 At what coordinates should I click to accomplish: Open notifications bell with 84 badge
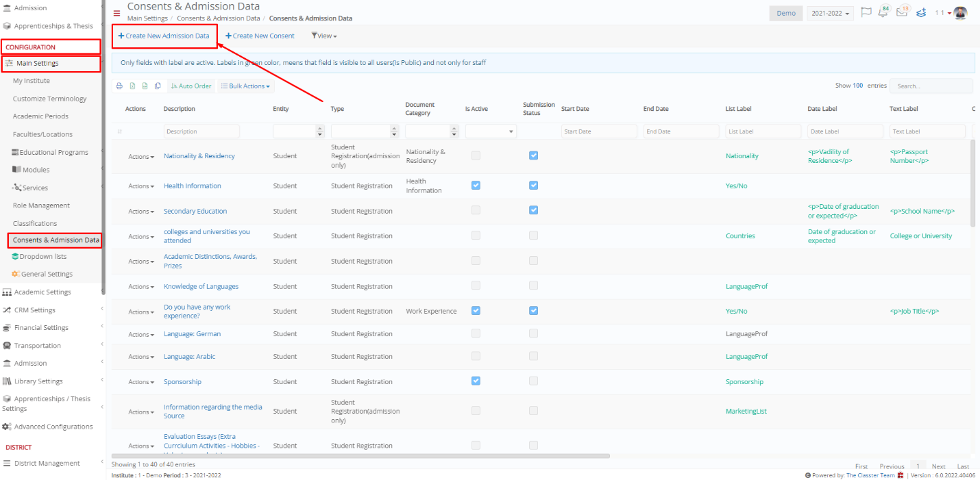883,12
